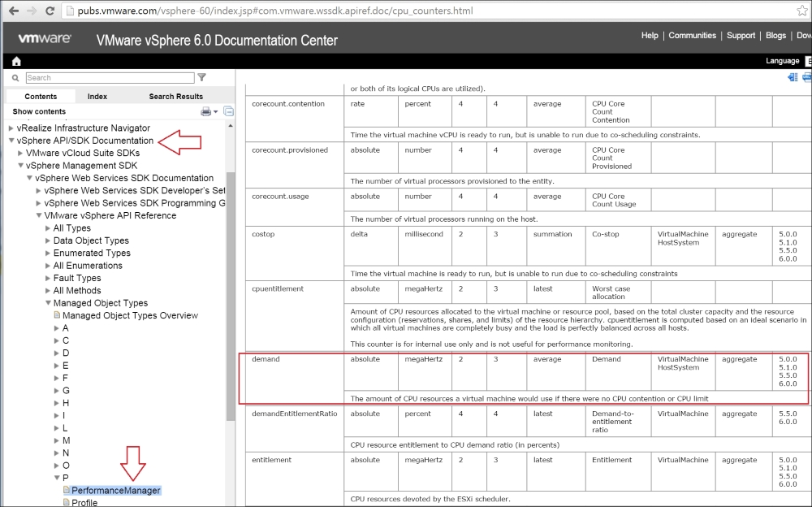Screen dimensions: 812x507
Task: Click the 'corecount.usage' counter name
Action: click(280, 196)
